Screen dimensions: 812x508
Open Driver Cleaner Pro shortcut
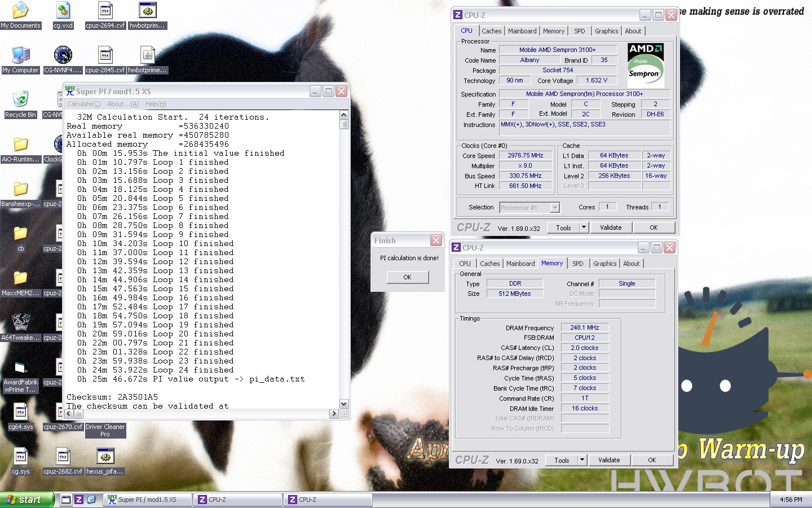point(105,431)
